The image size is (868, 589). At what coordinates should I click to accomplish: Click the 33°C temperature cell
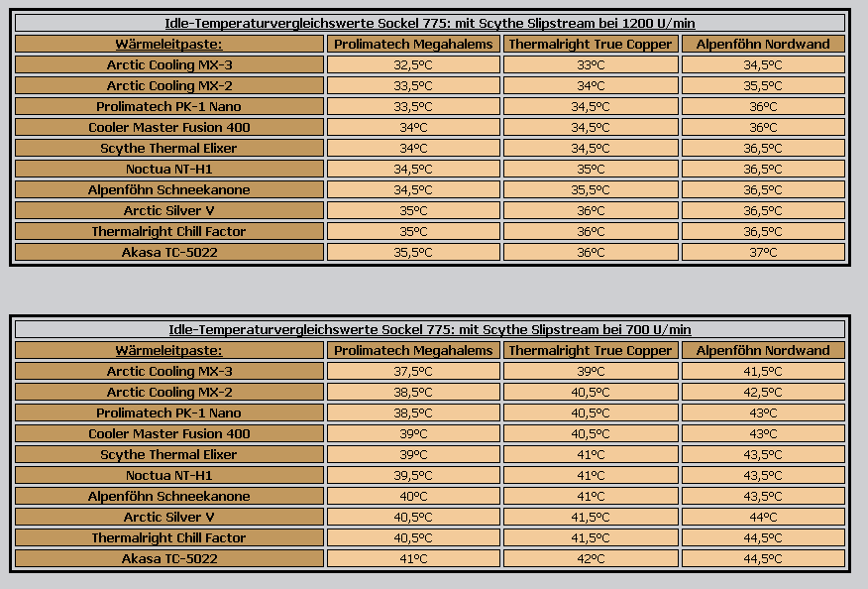pos(591,64)
